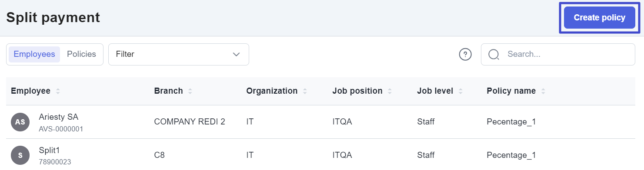Screen dimensions: 644x170
Task: Switch to the Employees tab
Action: point(34,54)
